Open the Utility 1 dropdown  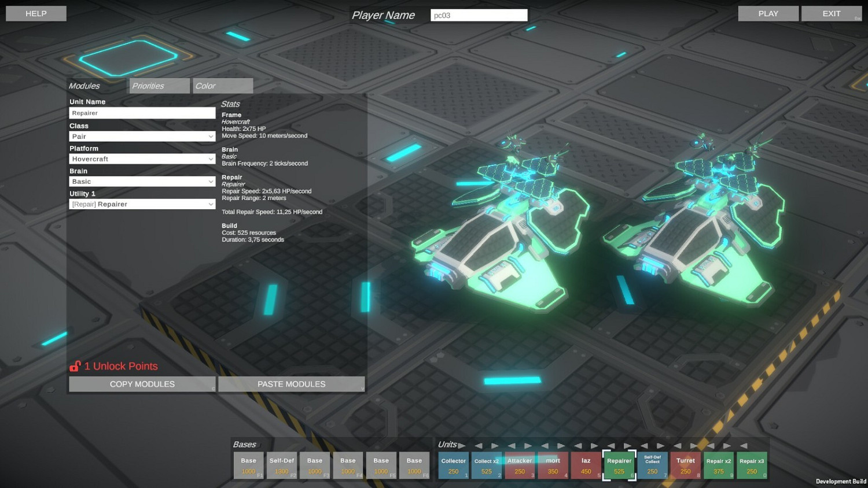[x=142, y=204]
